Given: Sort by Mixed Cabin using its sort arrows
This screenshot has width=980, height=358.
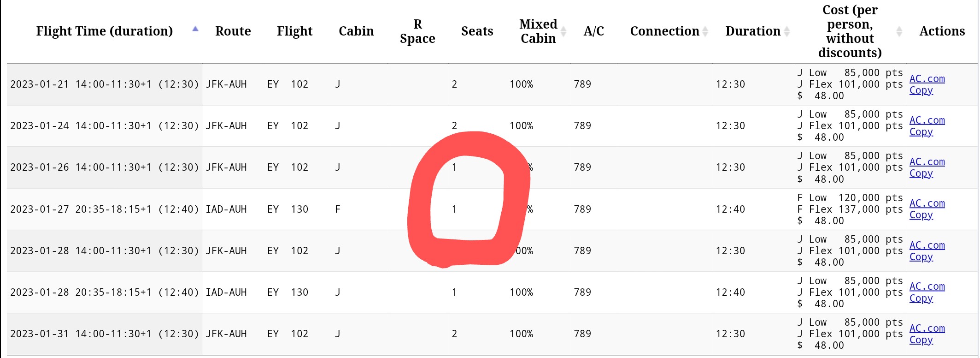Looking at the screenshot, I should pos(563,31).
